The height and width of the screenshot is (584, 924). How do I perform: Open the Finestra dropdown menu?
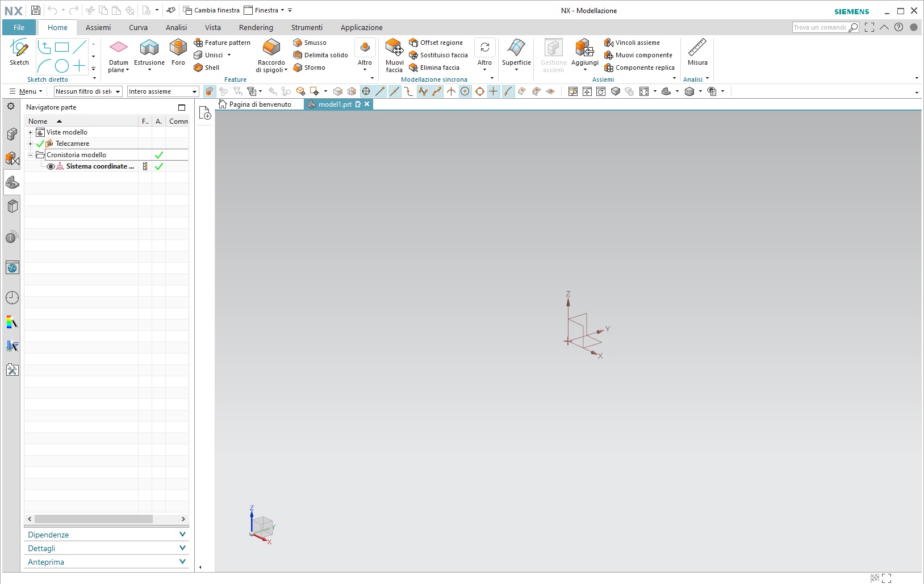coord(264,10)
